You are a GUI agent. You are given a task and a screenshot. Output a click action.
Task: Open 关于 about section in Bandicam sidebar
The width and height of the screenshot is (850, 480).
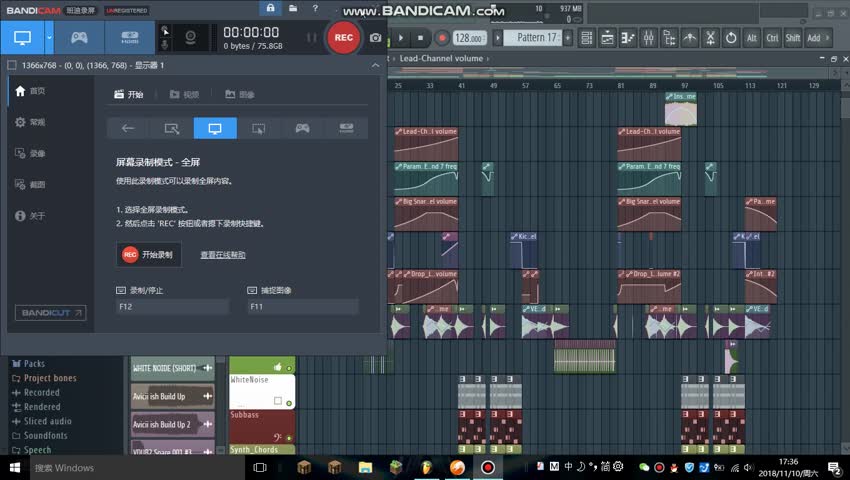click(x=30, y=216)
